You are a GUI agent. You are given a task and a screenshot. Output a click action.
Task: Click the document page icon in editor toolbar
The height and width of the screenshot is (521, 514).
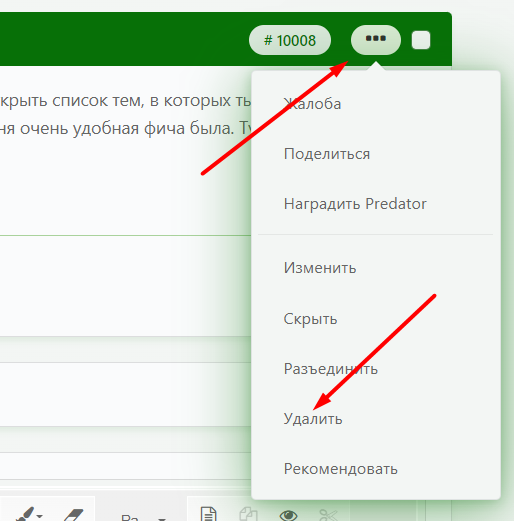[x=209, y=514]
